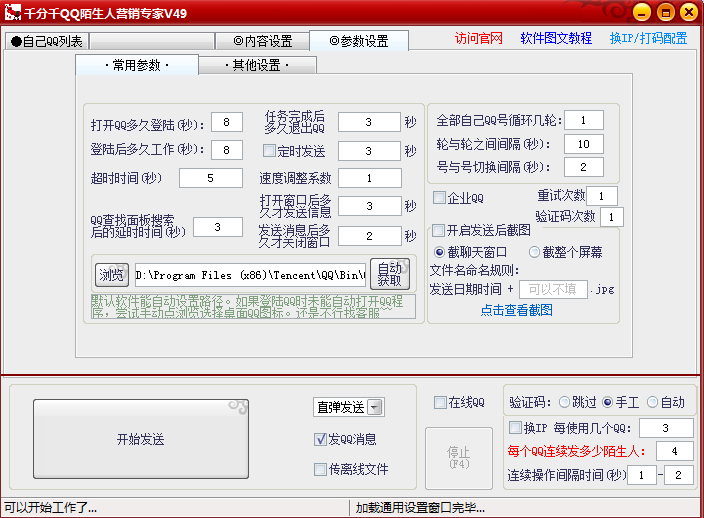Click the 速度调整系数 field
The image size is (704, 518).
(370, 178)
